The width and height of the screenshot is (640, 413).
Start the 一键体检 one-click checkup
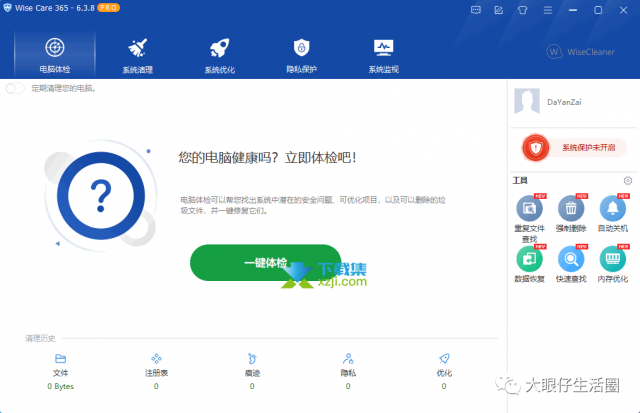265,262
